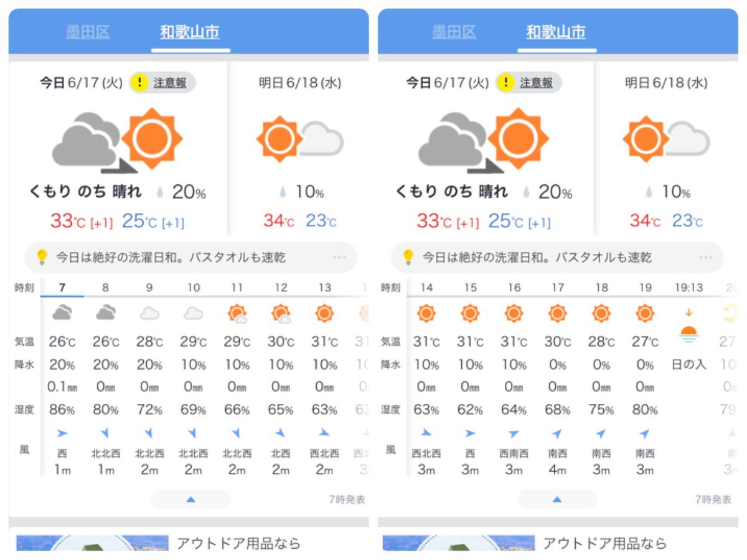Tap the light bulb tip icon in right screenshot
The height and width of the screenshot is (560, 747).
[x=408, y=257]
